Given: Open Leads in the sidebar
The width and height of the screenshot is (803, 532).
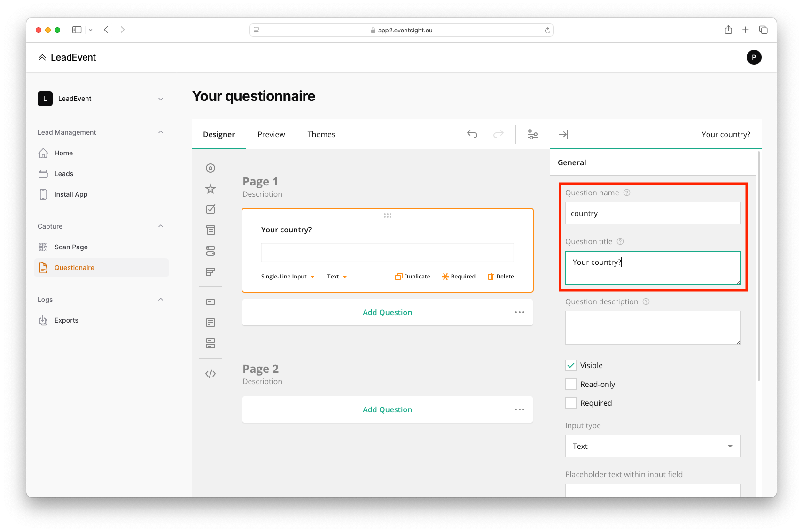Looking at the screenshot, I should click(x=64, y=174).
